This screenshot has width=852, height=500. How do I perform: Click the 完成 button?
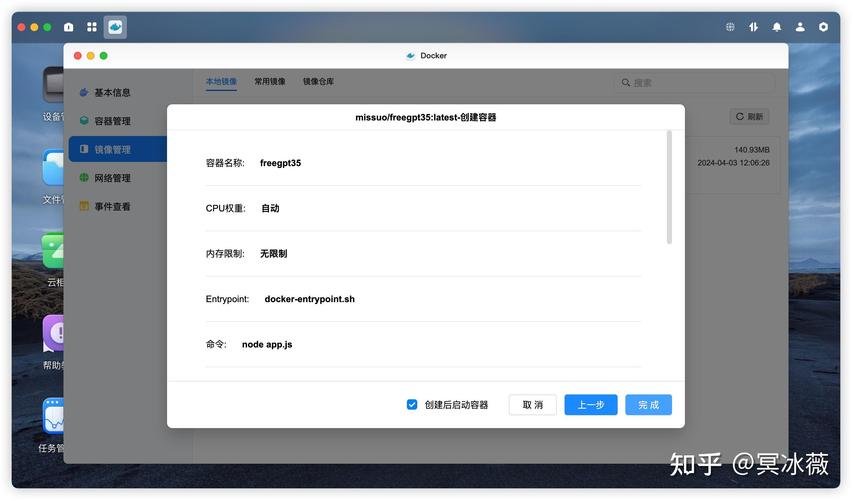pos(648,405)
